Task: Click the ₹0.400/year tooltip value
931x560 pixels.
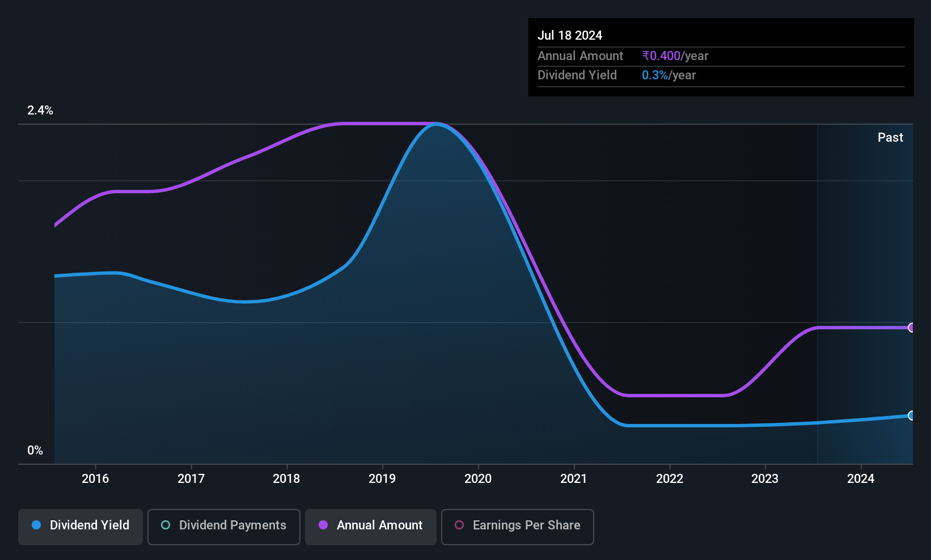Action: point(675,56)
